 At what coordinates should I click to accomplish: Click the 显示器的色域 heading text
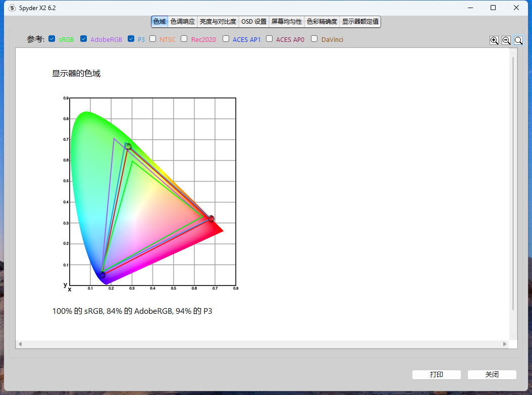[x=76, y=74]
